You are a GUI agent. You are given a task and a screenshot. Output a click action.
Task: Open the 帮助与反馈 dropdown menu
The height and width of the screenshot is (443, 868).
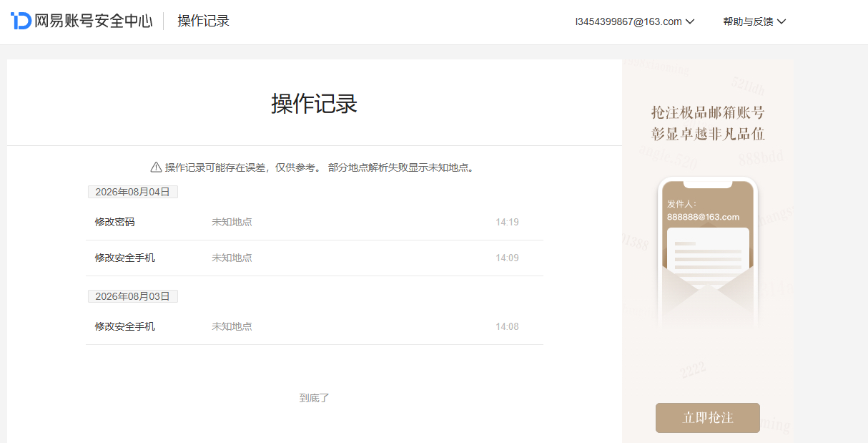(754, 21)
